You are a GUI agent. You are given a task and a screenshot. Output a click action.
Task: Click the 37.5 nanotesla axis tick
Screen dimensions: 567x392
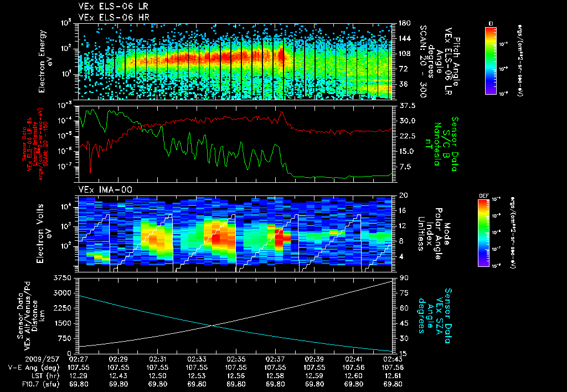[x=406, y=106]
